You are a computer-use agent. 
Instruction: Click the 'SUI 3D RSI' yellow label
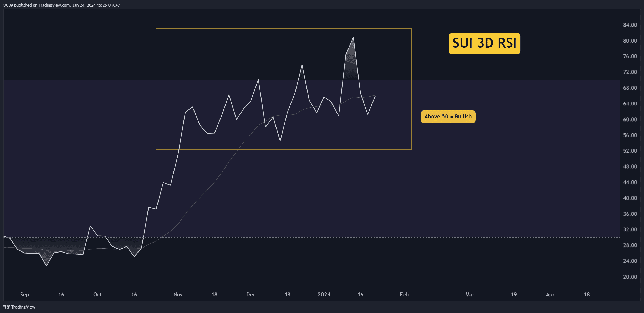pyautogui.click(x=484, y=43)
